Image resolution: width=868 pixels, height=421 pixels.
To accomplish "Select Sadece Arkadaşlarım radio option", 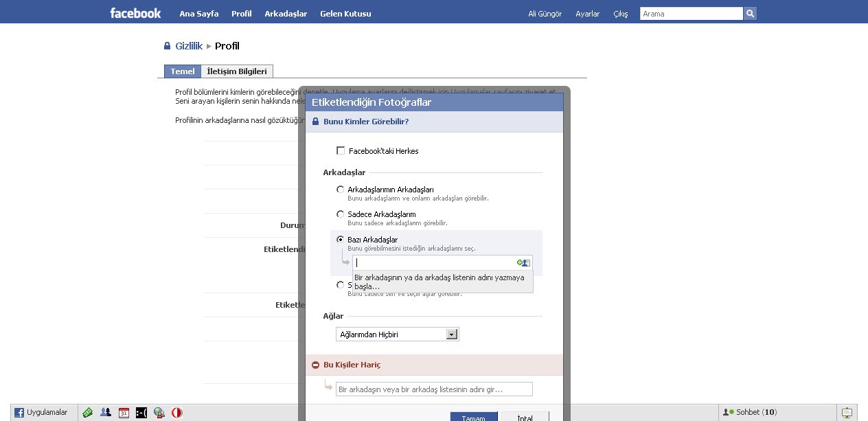I will (340, 214).
